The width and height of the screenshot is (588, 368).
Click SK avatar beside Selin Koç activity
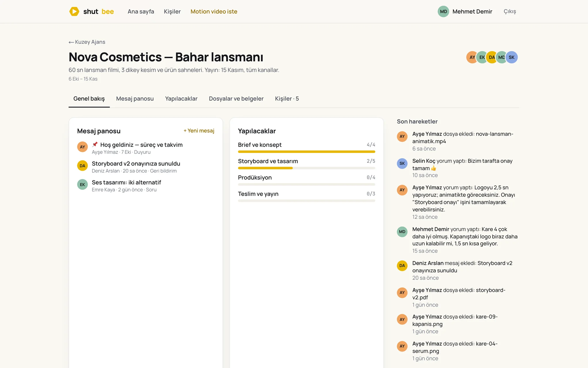tap(402, 163)
